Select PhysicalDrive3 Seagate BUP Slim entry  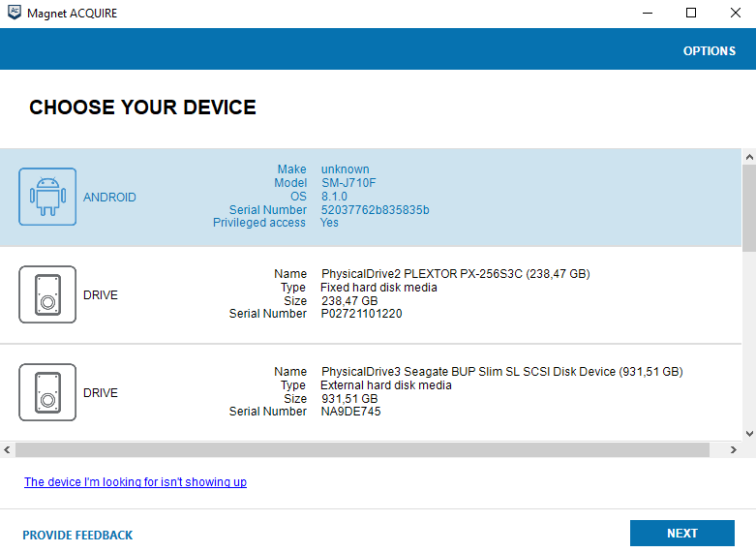pyautogui.click(x=371, y=393)
